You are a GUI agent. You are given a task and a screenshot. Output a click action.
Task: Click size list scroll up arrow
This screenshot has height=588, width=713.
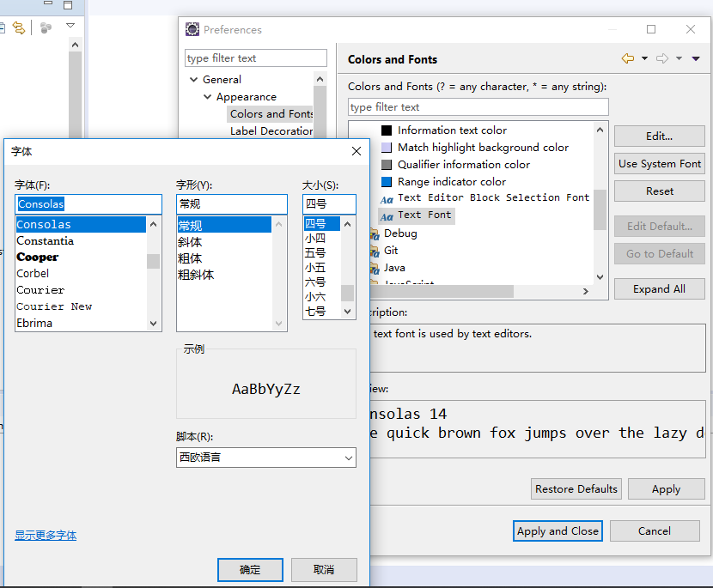coord(347,224)
